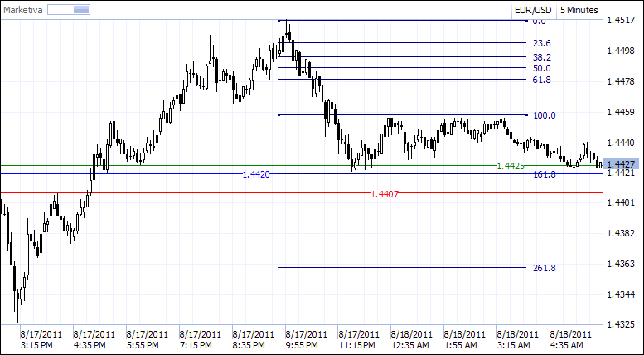Click the Fibonacci 50.0 level label
The width and height of the screenshot is (644, 355).
pyautogui.click(x=542, y=68)
